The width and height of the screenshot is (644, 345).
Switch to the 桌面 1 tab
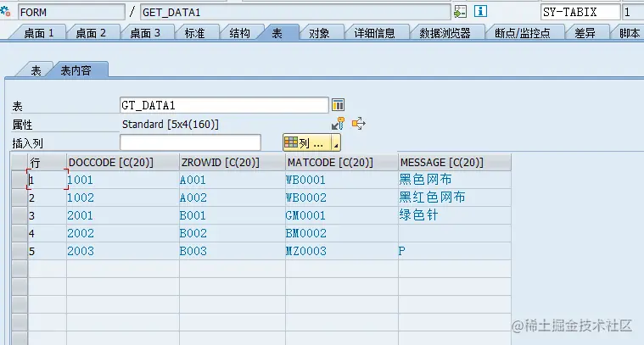pos(39,33)
